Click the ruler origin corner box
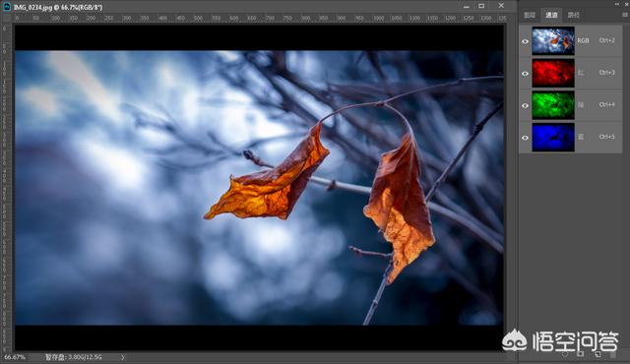630x364 pixels. point(7,18)
